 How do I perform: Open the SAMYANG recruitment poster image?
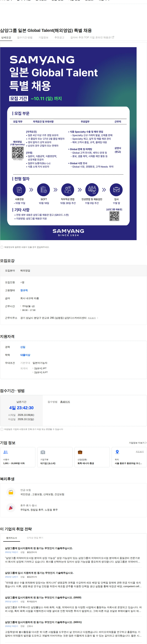(x=68, y=144)
